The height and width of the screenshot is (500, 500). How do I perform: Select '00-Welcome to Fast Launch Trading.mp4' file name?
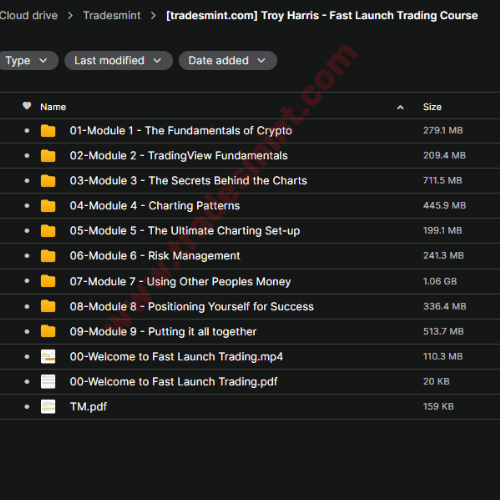176,357
